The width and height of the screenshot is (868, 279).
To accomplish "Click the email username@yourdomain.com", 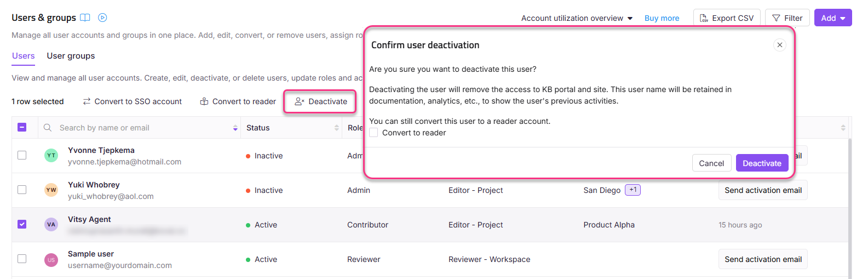I will coord(120,265).
